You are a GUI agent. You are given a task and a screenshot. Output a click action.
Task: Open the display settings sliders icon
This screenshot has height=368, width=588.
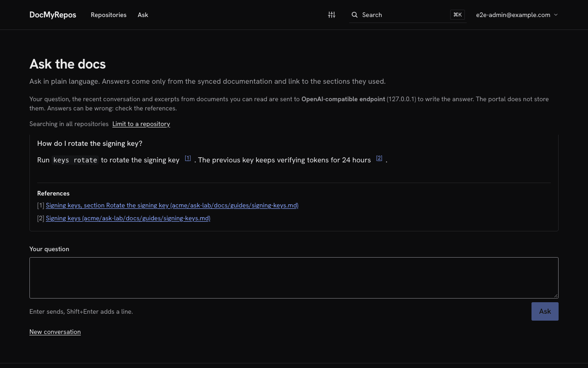point(332,15)
